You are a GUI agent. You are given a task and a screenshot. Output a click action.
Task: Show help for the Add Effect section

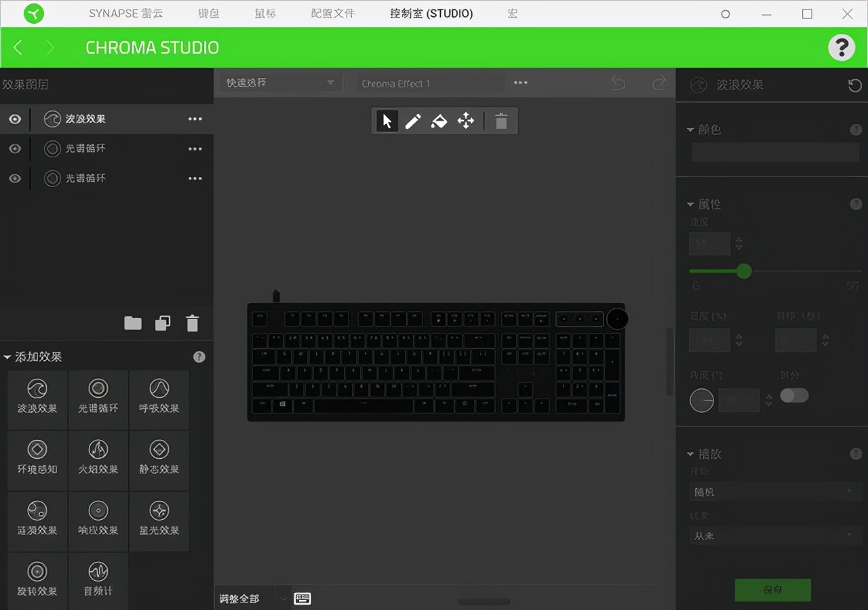point(199,357)
